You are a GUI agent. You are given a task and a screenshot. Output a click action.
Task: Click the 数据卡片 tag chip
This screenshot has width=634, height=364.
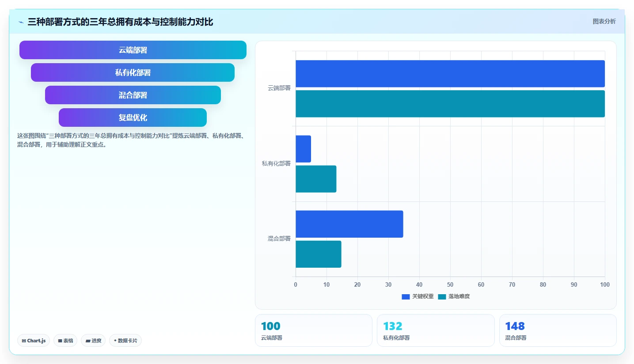coord(125,341)
